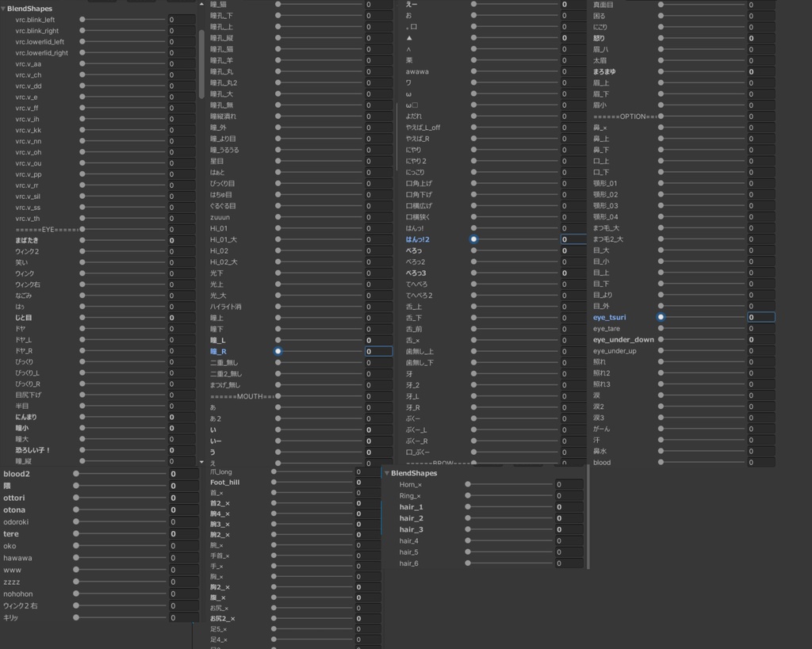Image resolution: width=812 pixels, height=649 pixels.
Task: Select the vrc.lowerlid_right label
Action: coord(41,53)
